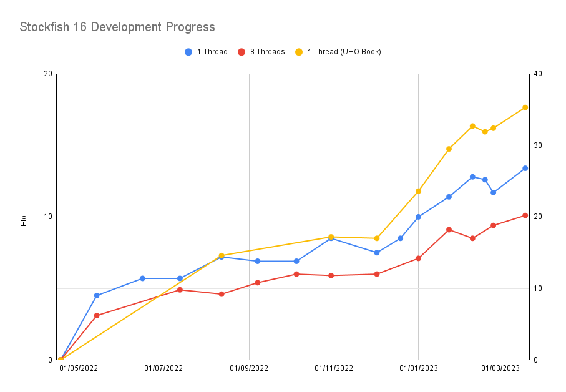Select the '1 Thread' legend label text
Viewport: 566px width, 392px height.
tap(212, 52)
